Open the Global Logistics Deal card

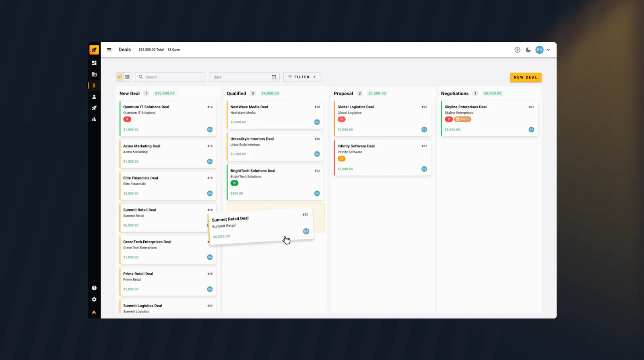click(382, 118)
